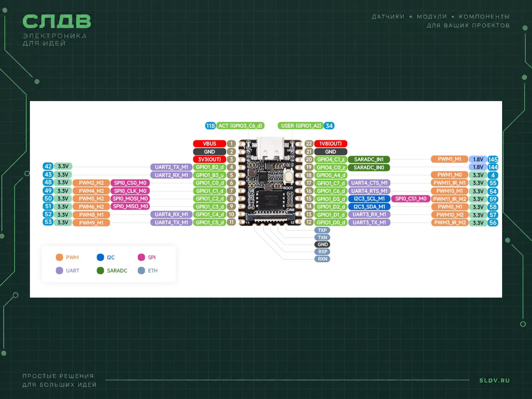Select the SARADC_IN0 label
This screenshot has height=399, width=532.
tap(369, 168)
